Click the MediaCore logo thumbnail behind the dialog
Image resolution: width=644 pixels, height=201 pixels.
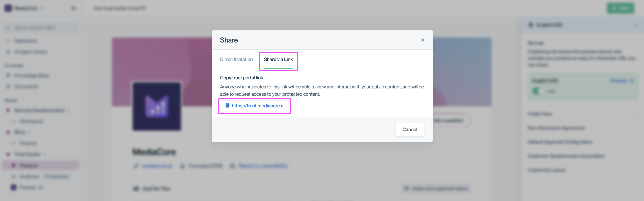click(157, 107)
